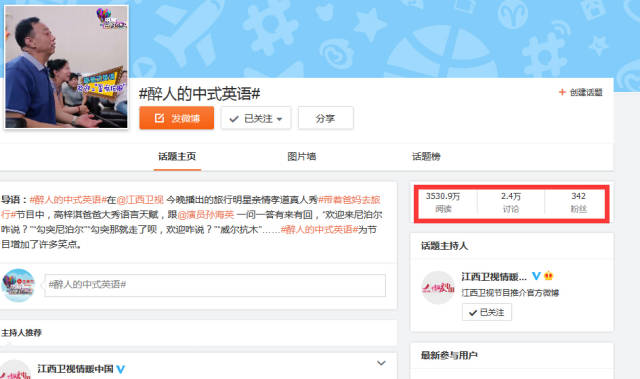640x379 pixels.
Task: Click the 主持人推荐 section heading
Action: 21,332
